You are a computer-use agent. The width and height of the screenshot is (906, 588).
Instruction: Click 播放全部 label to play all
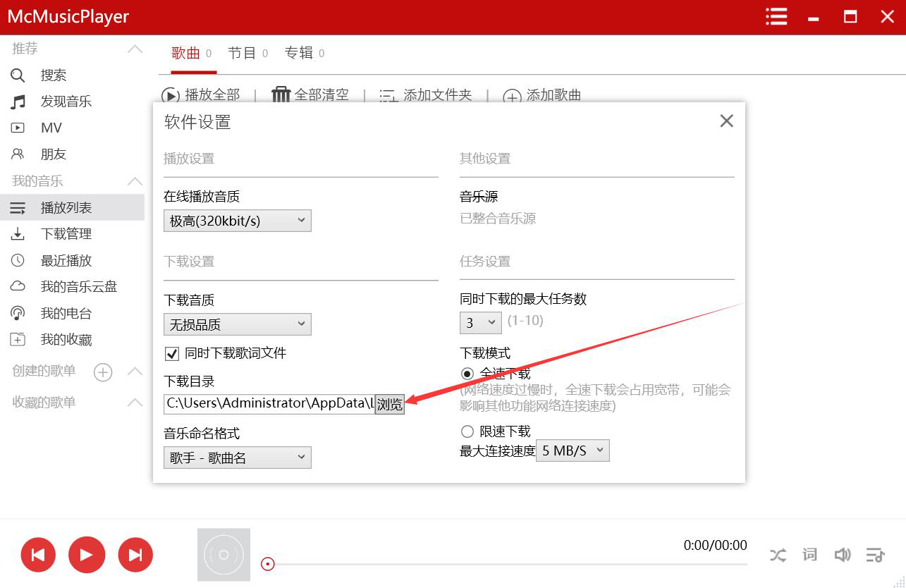pos(212,95)
